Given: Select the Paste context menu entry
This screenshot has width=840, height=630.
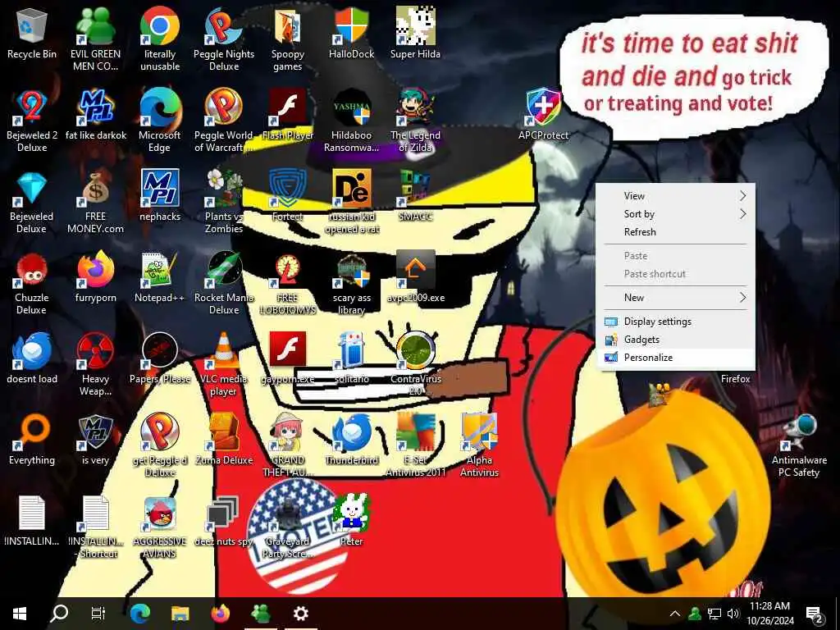Looking at the screenshot, I should point(676,256).
